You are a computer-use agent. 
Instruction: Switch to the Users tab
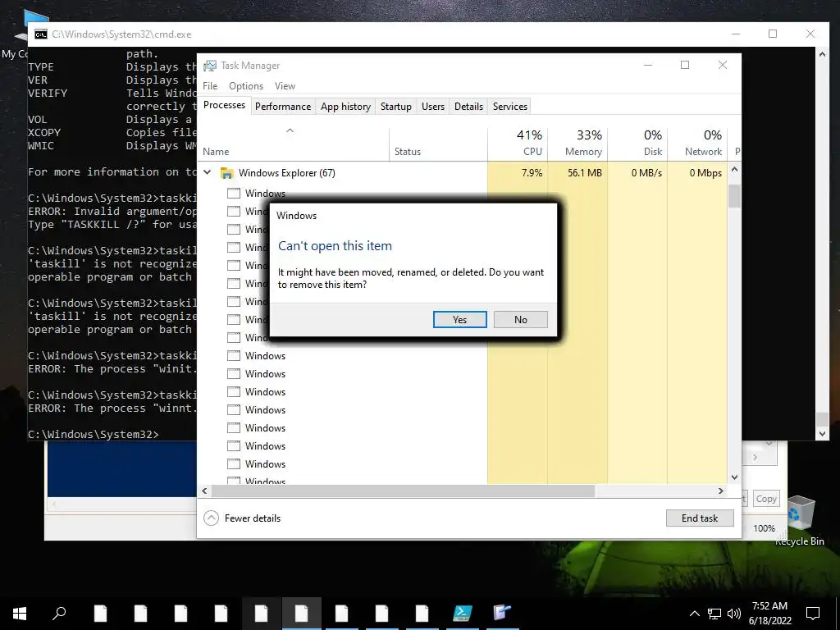coord(433,107)
